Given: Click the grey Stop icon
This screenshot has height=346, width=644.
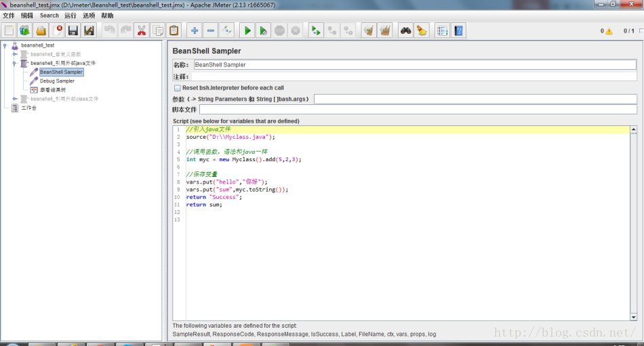Looking at the screenshot, I should [279, 30].
